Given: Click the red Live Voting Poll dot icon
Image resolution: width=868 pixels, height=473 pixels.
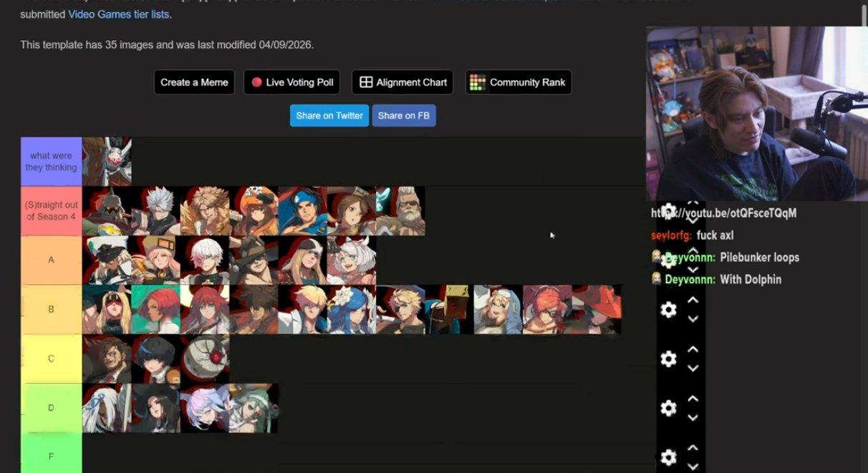Looking at the screenshot, I should (256, 82).
